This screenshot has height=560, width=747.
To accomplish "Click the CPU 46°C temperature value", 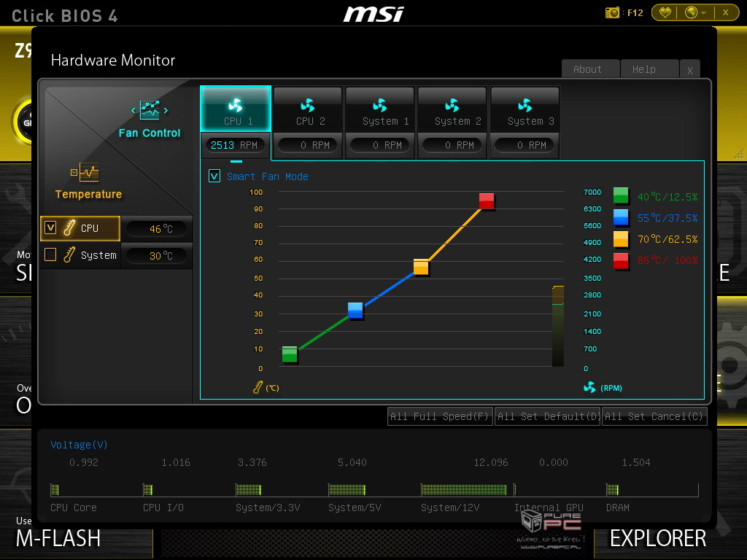I will tap(158, 228).
